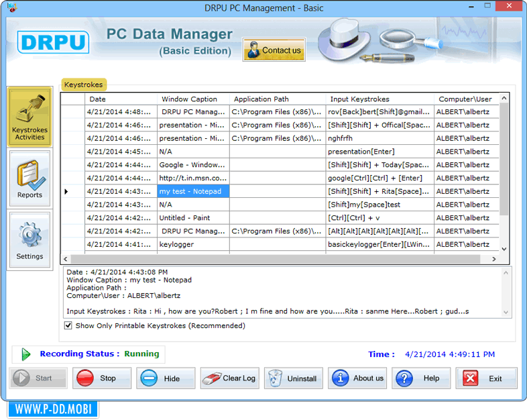The height and width of the screenshot is (420, 527).
Task: Select the 'Google - Window...' caption cell
Action: (193, 165)
